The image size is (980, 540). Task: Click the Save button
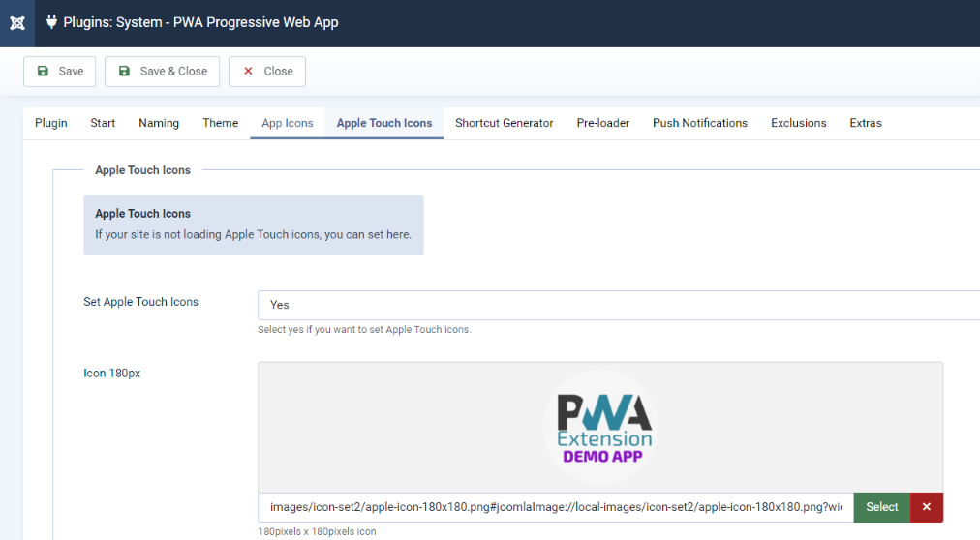click(x=59, y=72)
